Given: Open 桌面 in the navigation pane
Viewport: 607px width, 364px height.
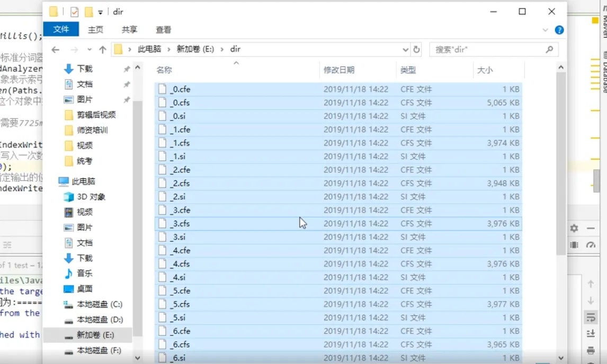Looking at the screenshot, I should pyautogui.click(x=84, y=289).
